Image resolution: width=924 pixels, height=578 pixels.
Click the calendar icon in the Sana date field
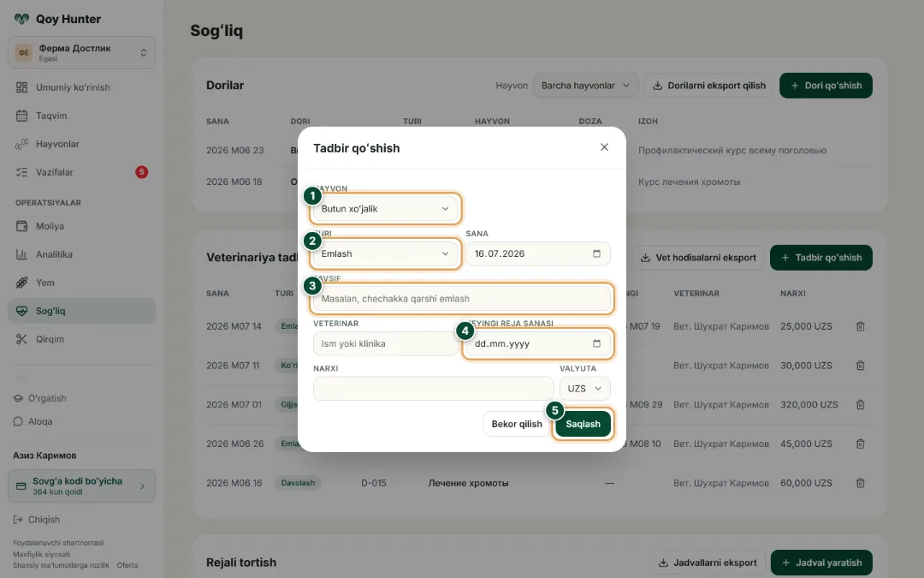click(596, 253)
